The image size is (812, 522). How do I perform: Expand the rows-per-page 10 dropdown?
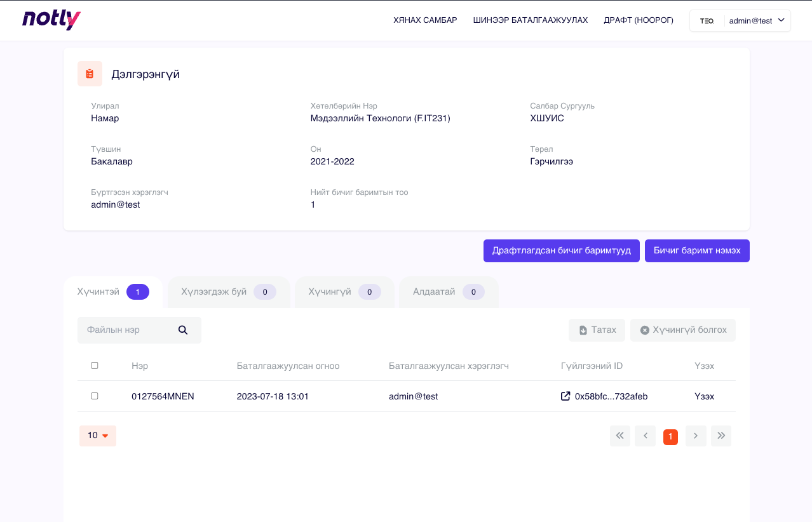click(98, 436)
